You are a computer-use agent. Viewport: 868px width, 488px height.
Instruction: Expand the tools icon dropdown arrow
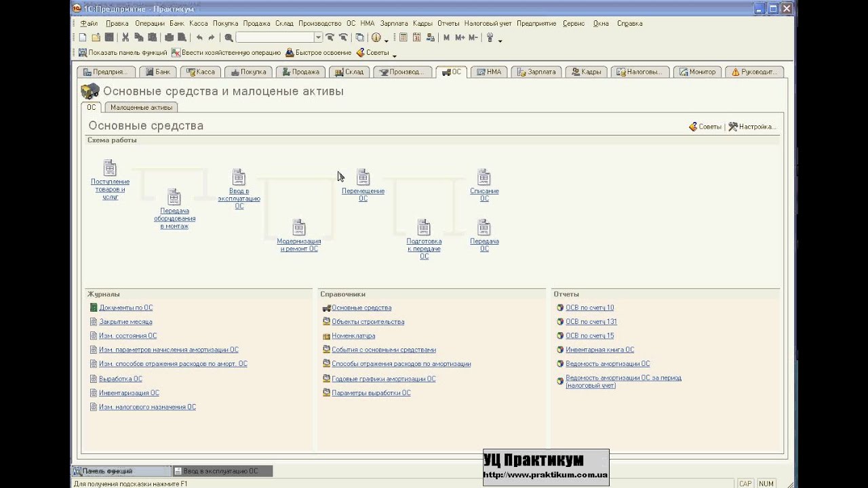coord(500,40)
